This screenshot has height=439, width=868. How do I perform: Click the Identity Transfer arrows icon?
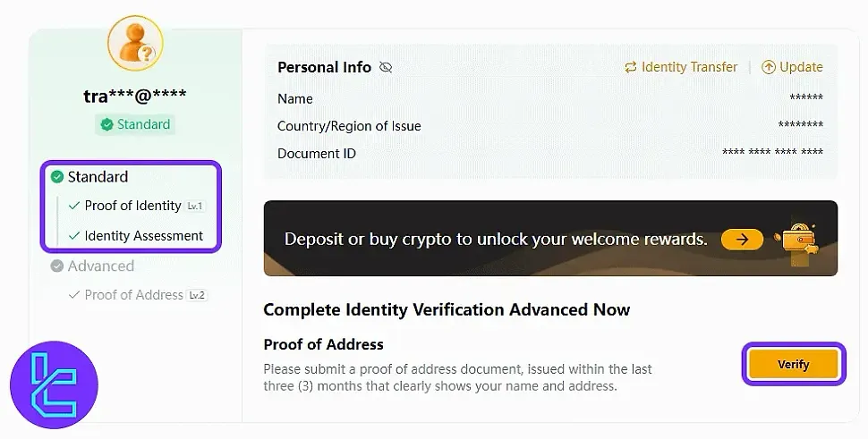click(631, 67)
